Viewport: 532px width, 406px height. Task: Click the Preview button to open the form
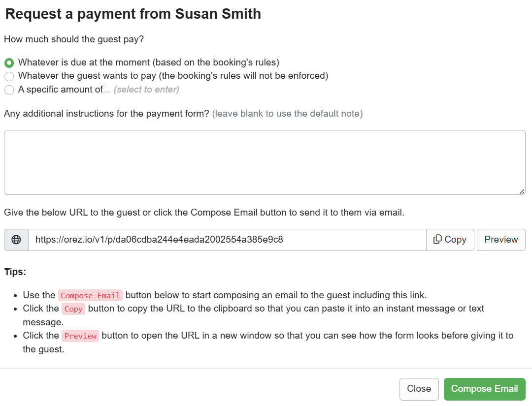(x=500, y=240)
